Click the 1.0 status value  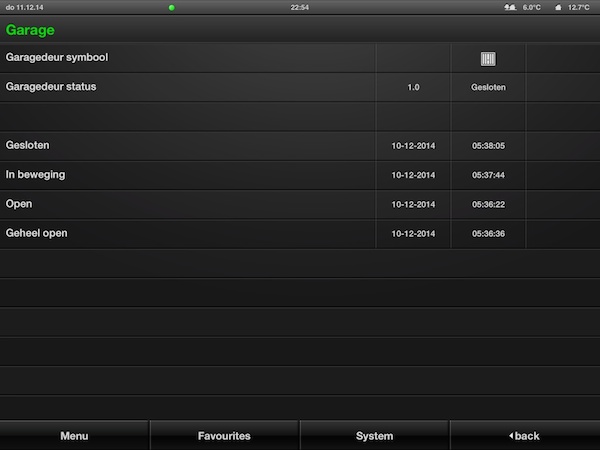[413, 88]
